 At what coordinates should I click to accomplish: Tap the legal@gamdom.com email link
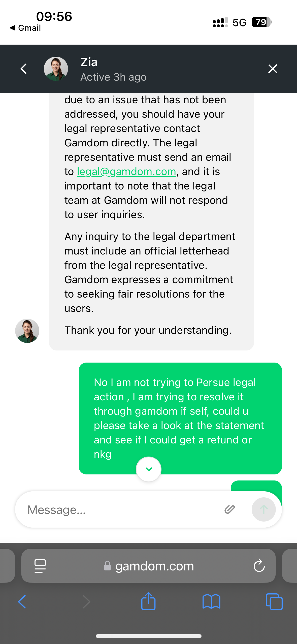pyautogui.click(x=126, y=172)
